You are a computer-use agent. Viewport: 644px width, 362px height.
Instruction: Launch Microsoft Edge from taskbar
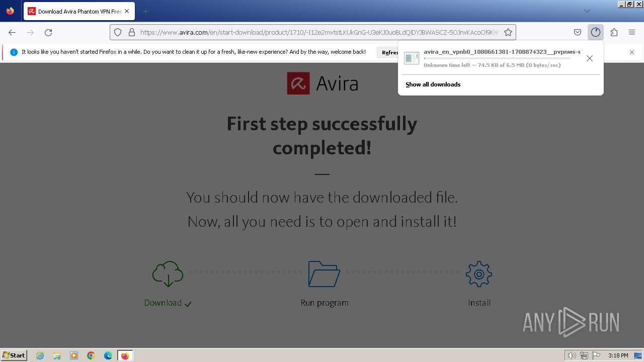point(108,355)
